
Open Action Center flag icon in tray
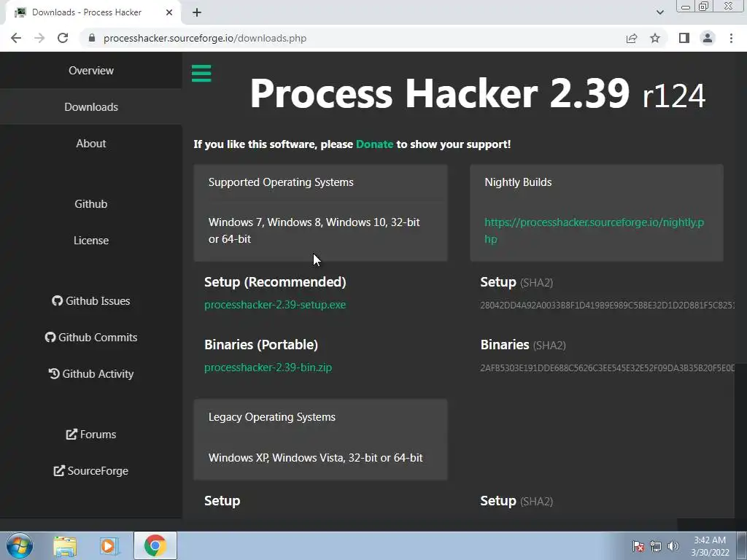638,546
